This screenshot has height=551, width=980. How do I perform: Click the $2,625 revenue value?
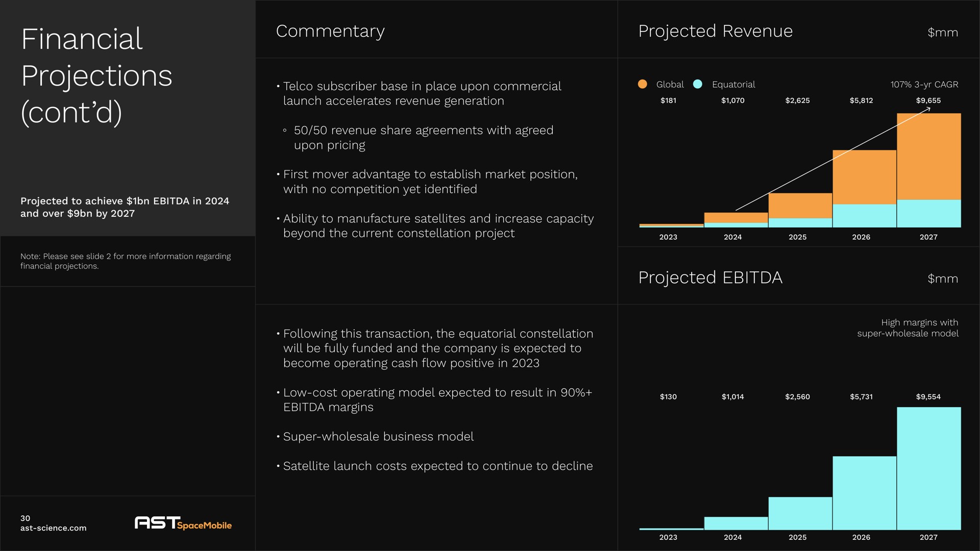pyautogui.click(x=797, y=101)
